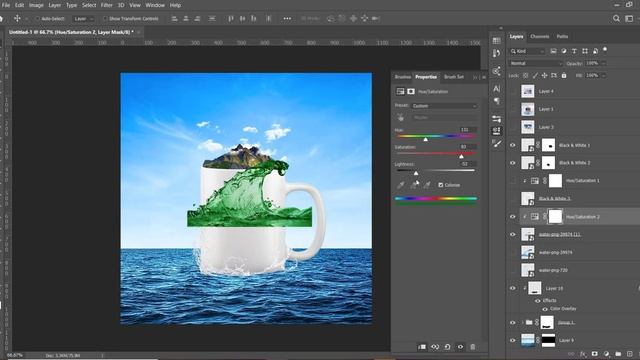Uncheck the Colorize checkbox
Image resolution: width=640 pixels, height=360 pixels.
tap(440, 185)
